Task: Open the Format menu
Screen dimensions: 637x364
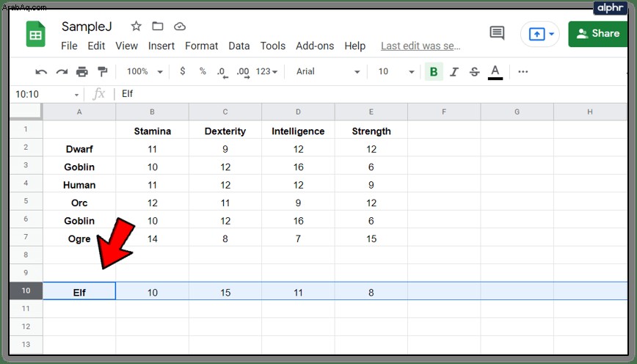Action: pos(202,46)
